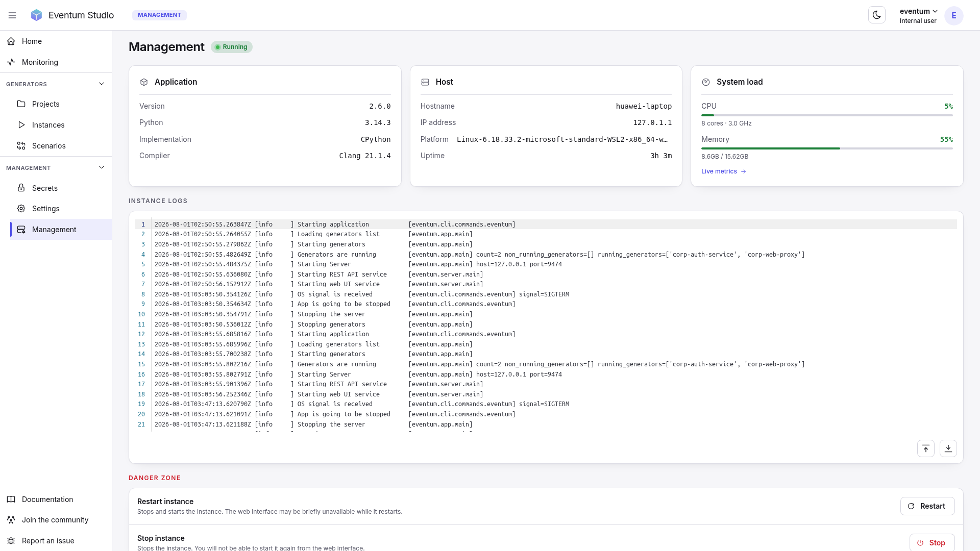Click the Danger Zone heading

click(x=155, y=478)
